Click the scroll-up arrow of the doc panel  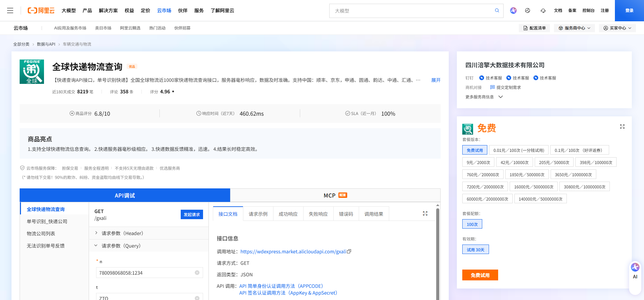tap(438, 205)
